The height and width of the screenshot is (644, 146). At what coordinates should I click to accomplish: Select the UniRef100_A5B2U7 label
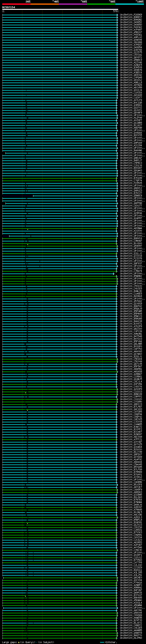[131, 32]
